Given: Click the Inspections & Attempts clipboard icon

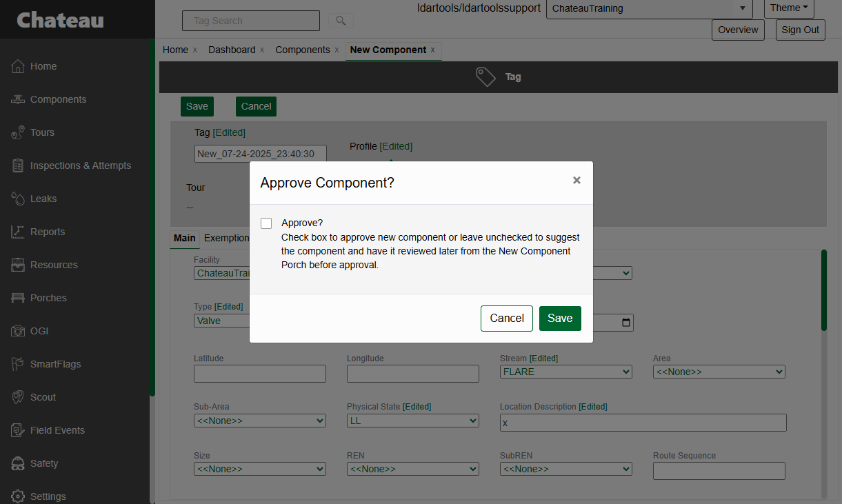Looking at the screenshot, I should pos(18,165).
